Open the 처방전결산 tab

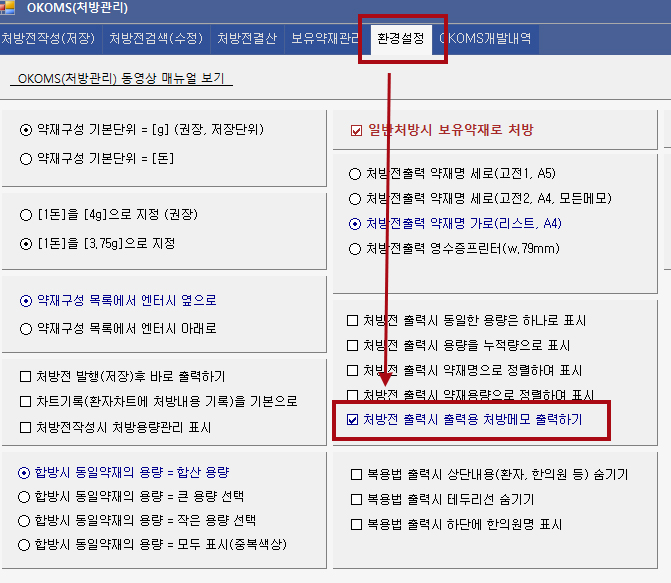pyautogui.click(x=247, y=39)
